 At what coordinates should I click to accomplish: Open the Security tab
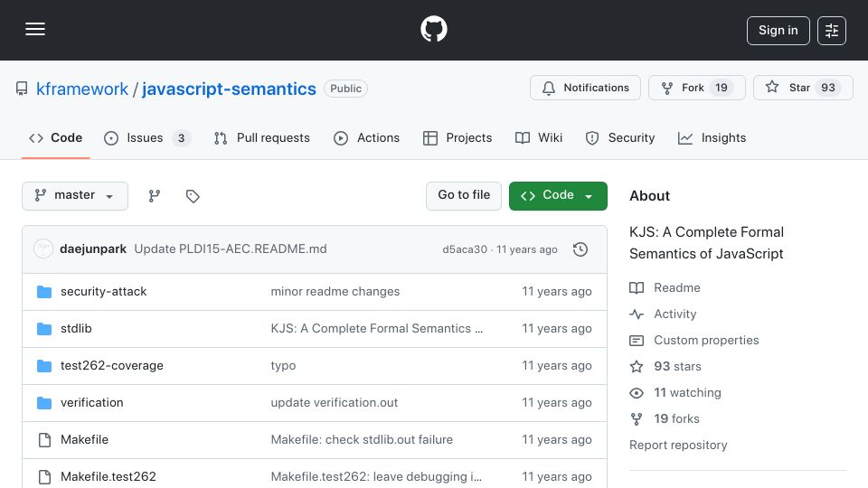[x=620, y=137]
